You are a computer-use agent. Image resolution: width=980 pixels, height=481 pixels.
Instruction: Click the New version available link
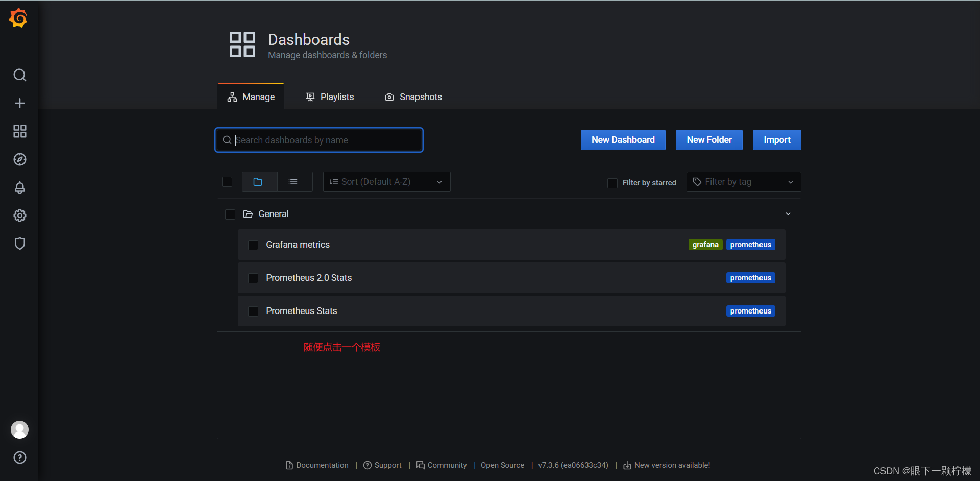[x=667, y=465]
